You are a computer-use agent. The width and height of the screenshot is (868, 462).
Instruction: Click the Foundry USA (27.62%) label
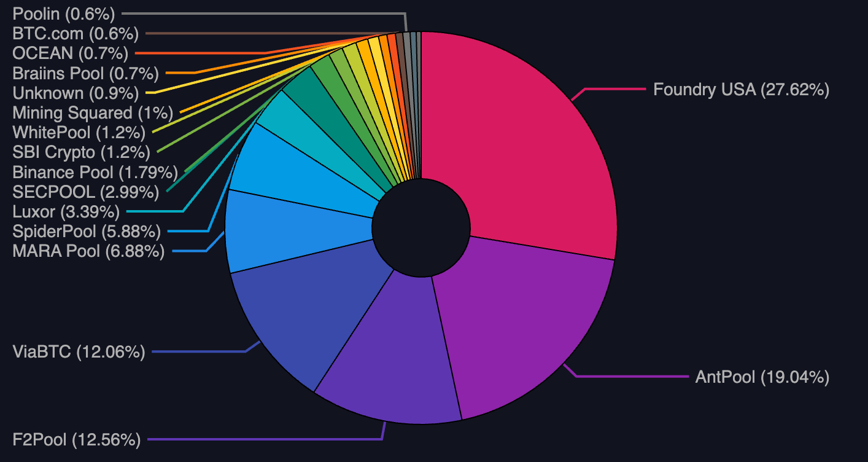741,90
